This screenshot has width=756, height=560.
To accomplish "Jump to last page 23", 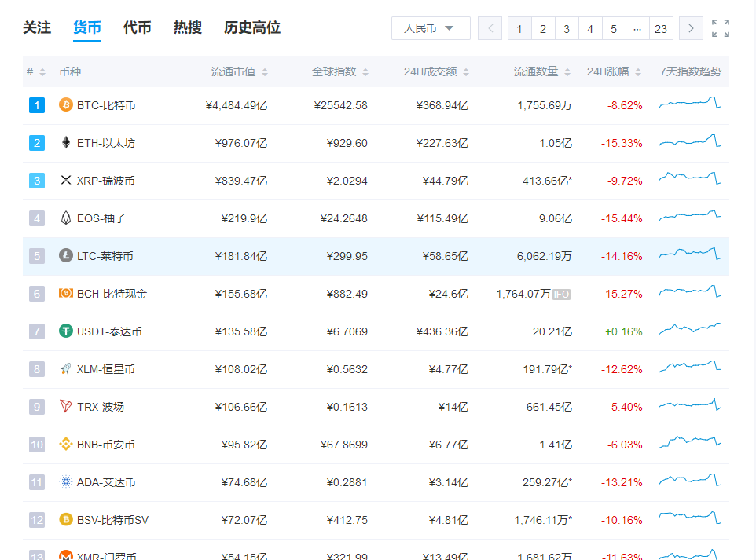I will [660, 29].
